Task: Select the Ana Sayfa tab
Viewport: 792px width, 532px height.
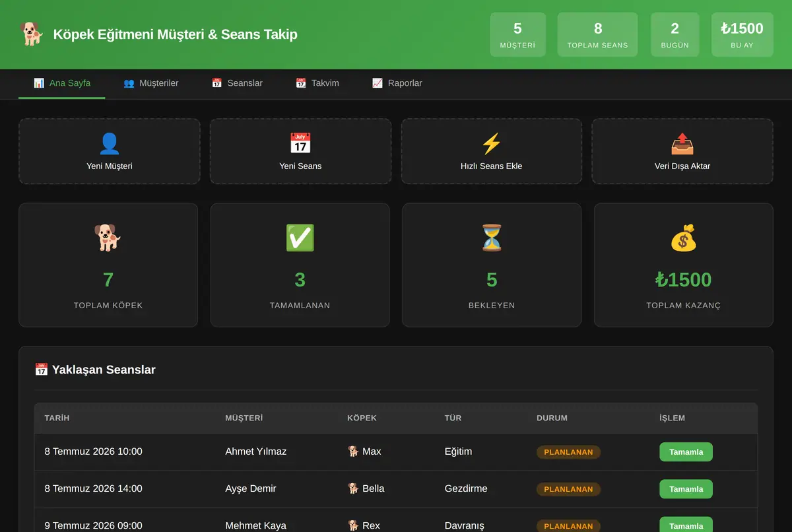Action: [62, 83]
